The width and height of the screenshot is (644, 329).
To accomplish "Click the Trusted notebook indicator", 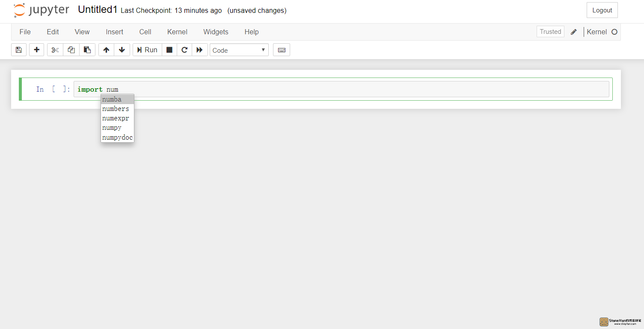I will click(550, 32).
